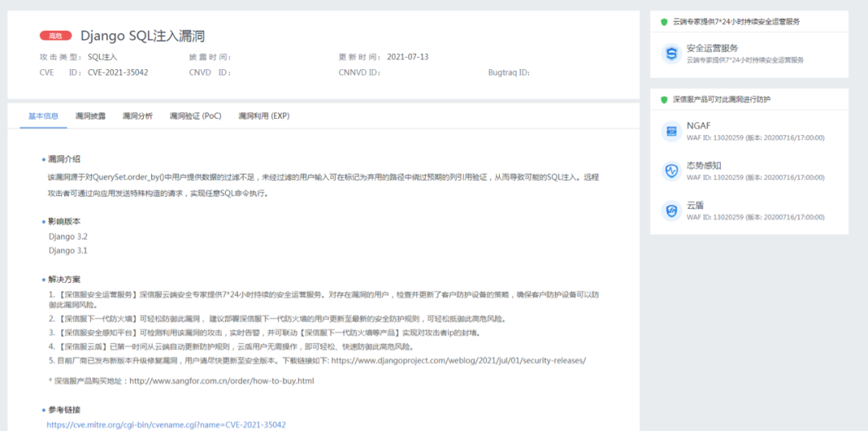The width and height of the screenshot is (868, 431).
Task: Click solution item 4 about 深信服云盾
Action: tap(231, 347)
